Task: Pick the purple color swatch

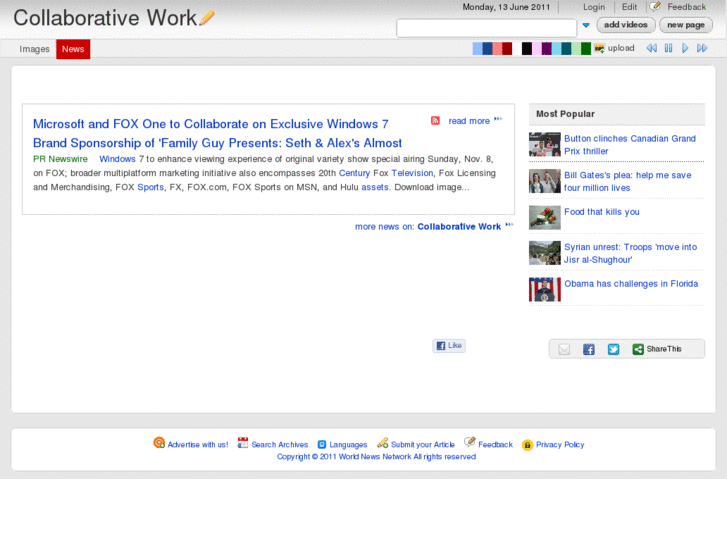Action: pos(547,48)
